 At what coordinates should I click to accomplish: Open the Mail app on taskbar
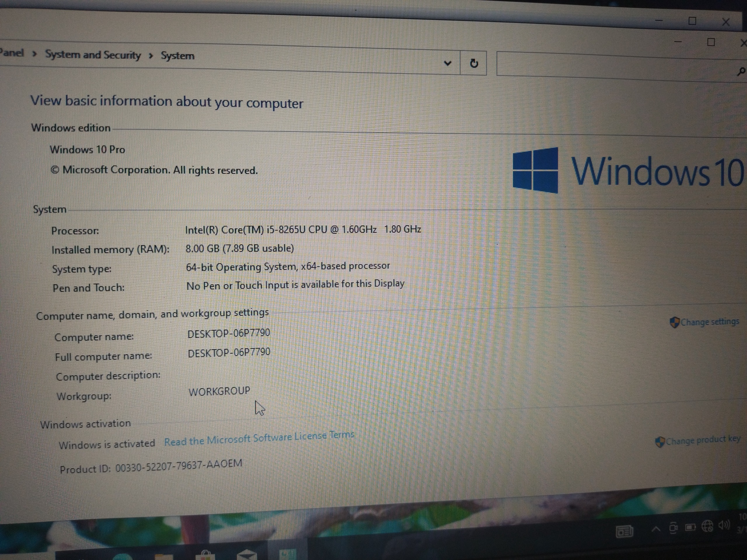point(247,554)
